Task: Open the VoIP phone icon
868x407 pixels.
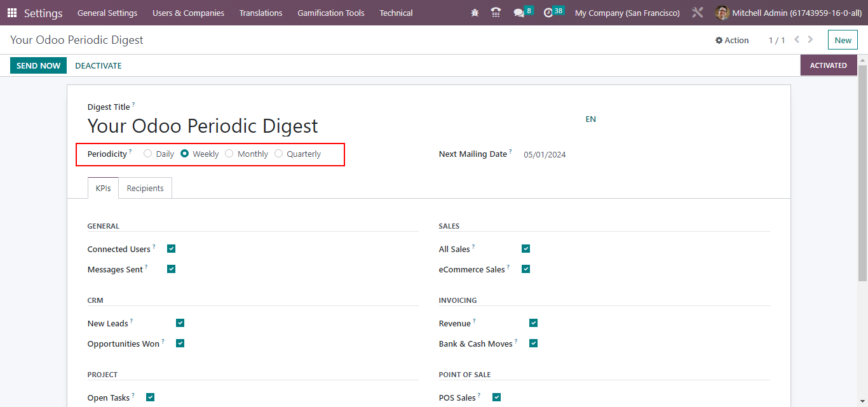Action: tap(496, 13)
